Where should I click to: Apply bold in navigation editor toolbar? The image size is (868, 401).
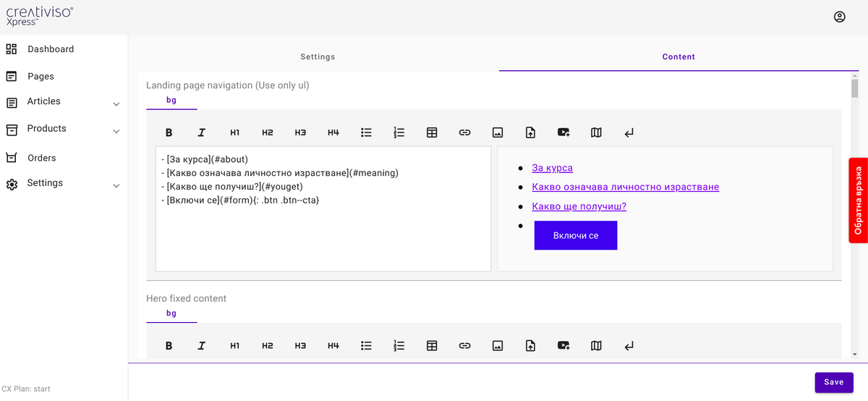pos(169,132)
